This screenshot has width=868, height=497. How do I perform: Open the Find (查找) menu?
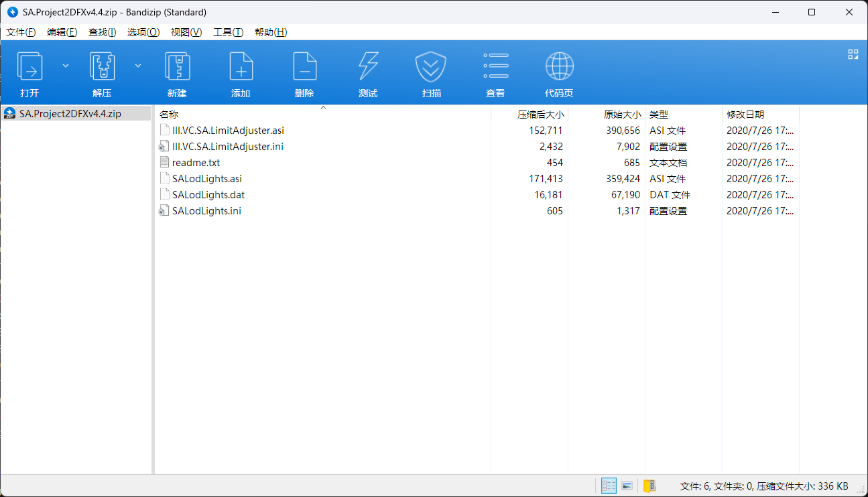[102, 32]
